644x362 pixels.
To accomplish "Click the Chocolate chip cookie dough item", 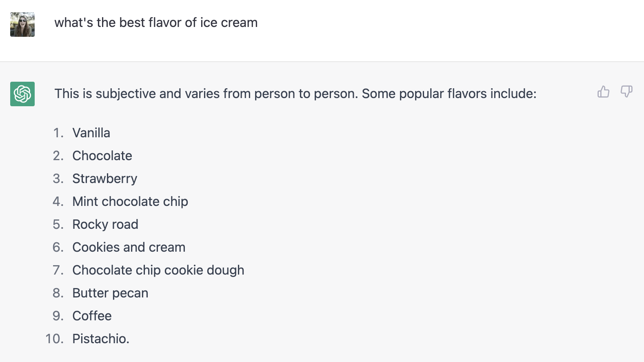I will coord(158,270).
